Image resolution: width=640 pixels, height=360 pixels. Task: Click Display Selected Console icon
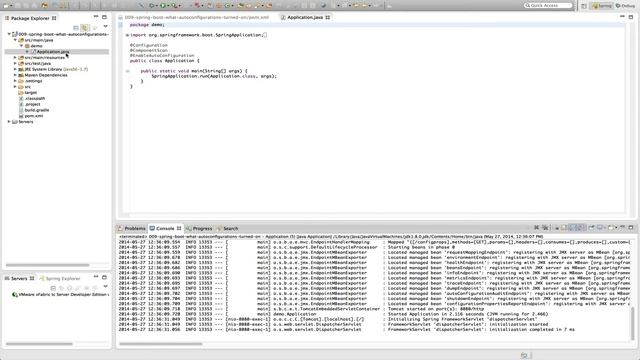point(600,228)
